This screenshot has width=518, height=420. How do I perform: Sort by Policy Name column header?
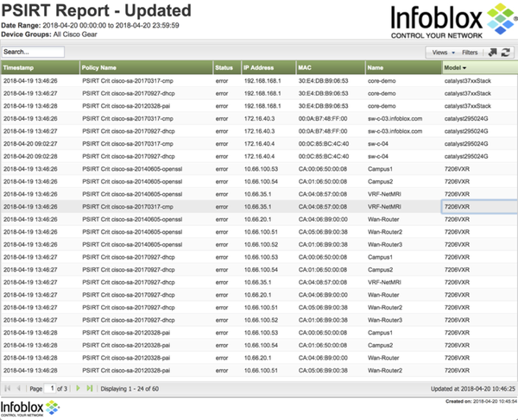[147, 67]
